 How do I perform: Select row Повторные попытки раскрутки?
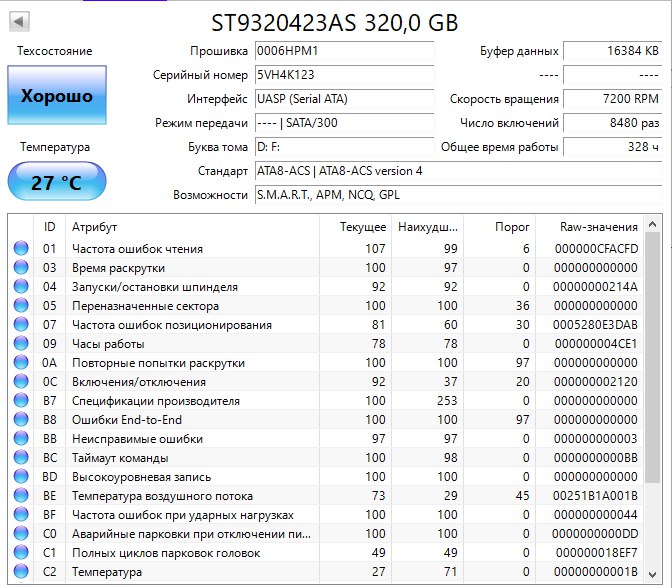(326, 363)
